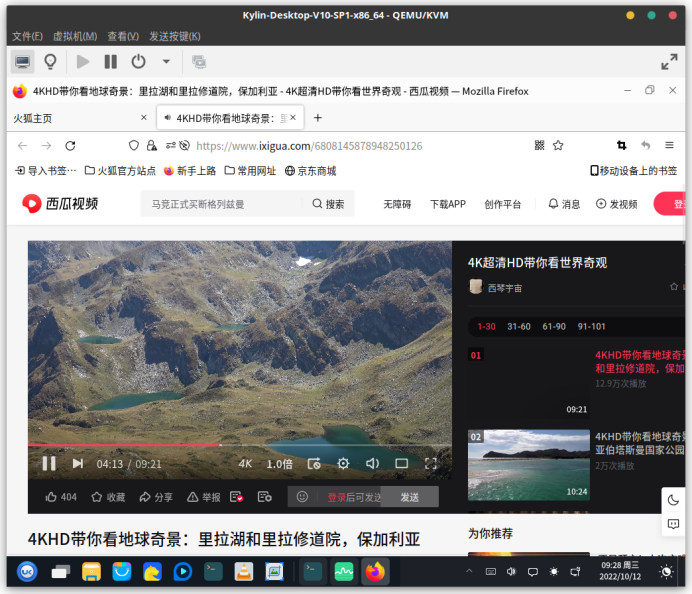692x594 pixels.
Task: Open the 创作平台 link
Action: [x=502, y=204]
